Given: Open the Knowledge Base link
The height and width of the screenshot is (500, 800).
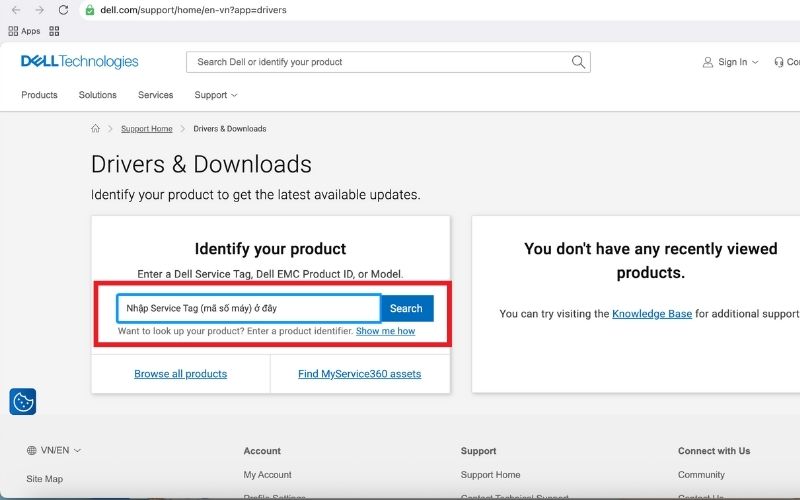Looking at the screenshot, I should coord(652,313).
